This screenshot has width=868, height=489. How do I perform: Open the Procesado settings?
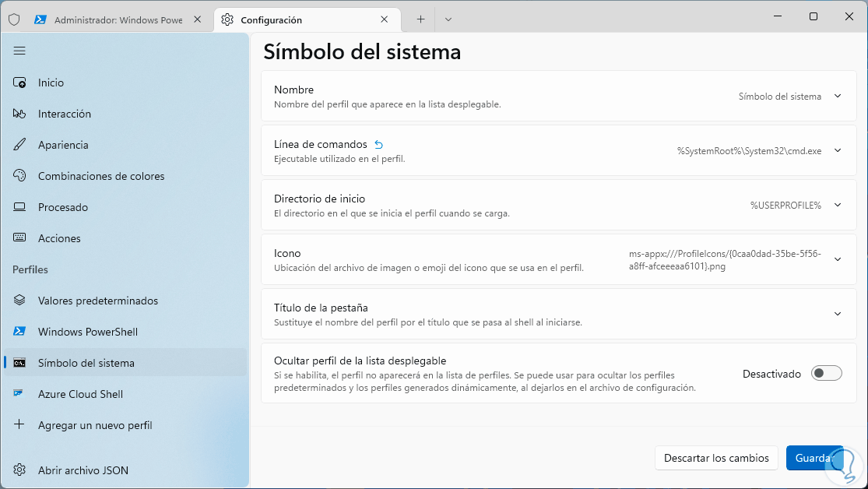coord(63,207)
